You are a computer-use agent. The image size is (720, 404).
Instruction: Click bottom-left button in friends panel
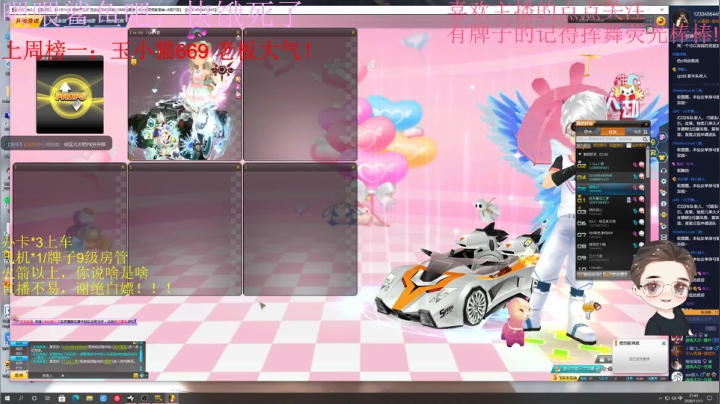click(589, 275)
